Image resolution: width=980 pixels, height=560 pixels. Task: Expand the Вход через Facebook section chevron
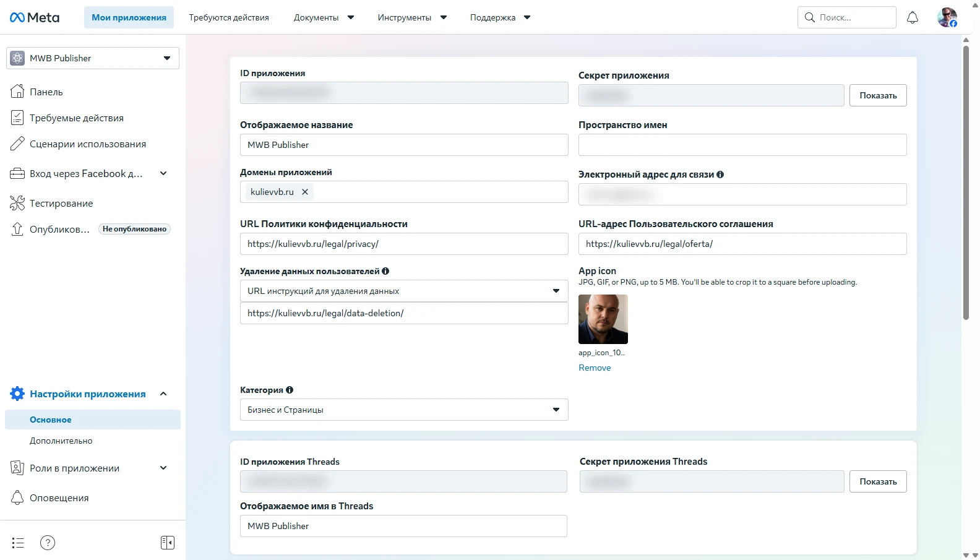click(x=163, y=173)
